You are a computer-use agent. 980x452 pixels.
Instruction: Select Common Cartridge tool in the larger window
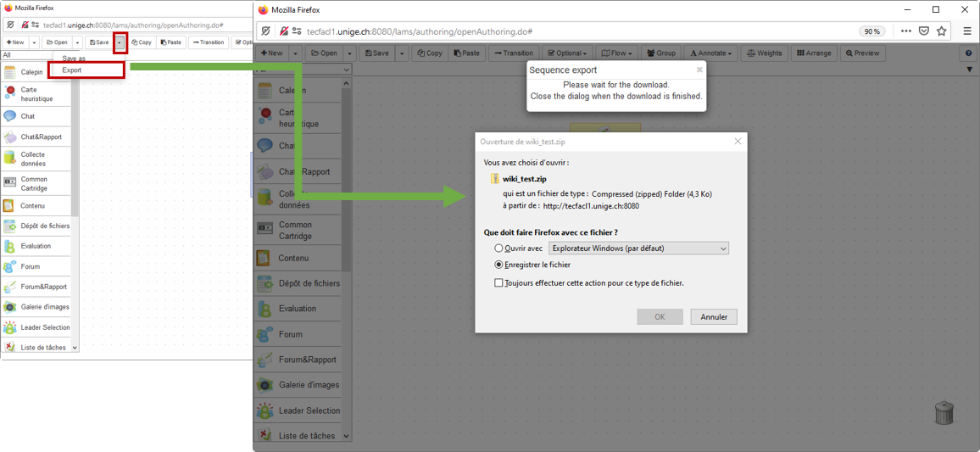click(298, 230)
